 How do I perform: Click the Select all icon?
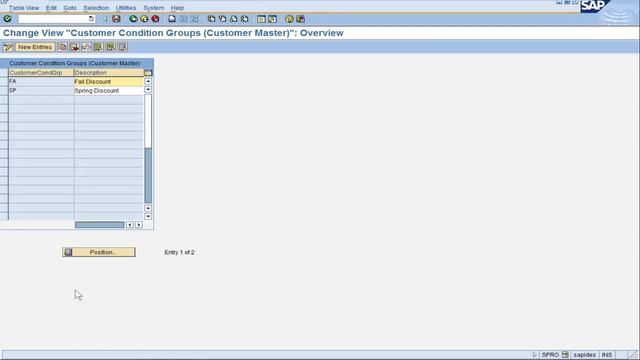tap(98, 47)
